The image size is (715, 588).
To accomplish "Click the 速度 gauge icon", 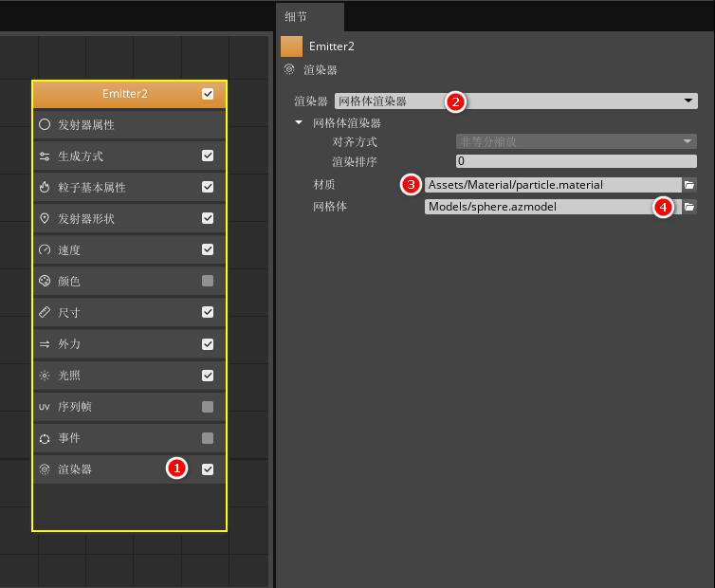I will click(45, 249).
